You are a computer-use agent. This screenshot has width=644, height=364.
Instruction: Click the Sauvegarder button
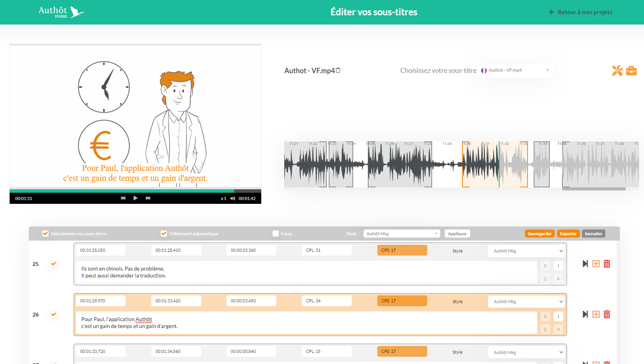539,234
